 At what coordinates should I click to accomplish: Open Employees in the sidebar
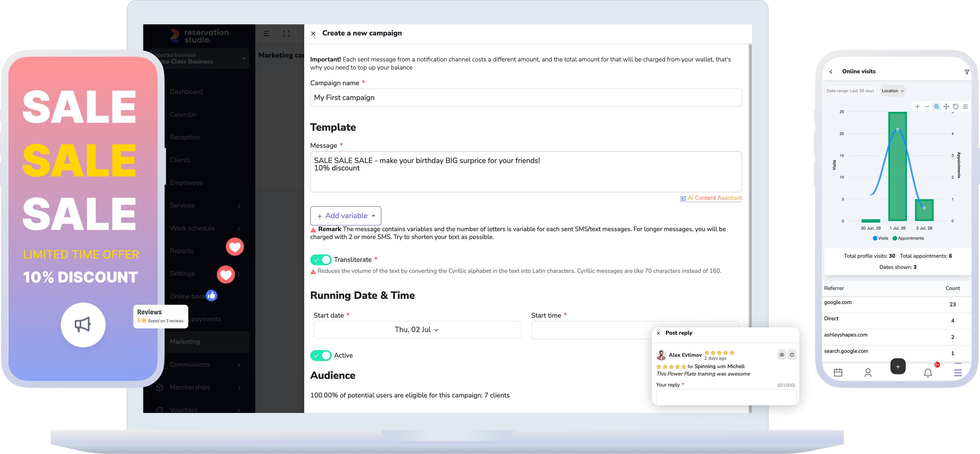(x=186, y=183)
